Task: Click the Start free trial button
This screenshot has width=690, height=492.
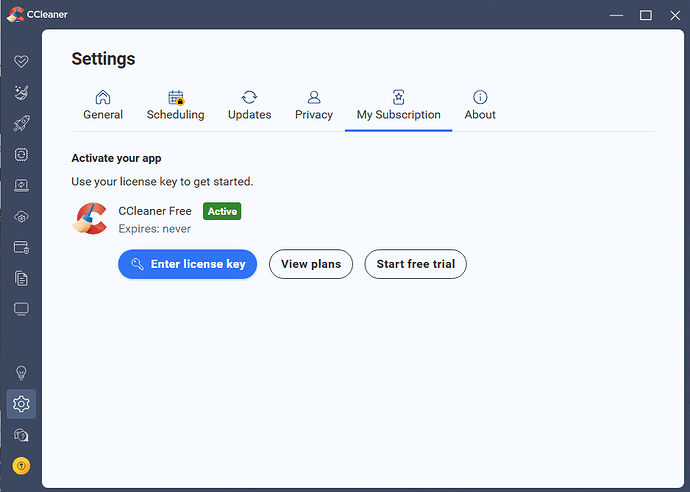Action: 415,264
